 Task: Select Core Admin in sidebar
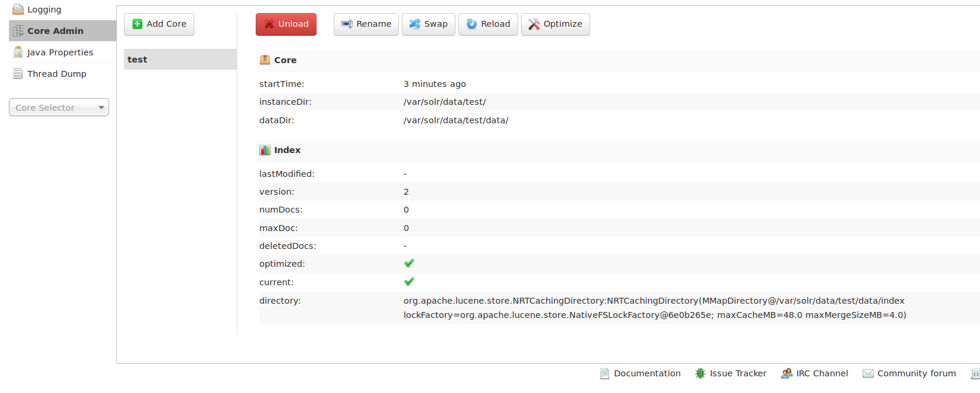[x=63, y=31]
